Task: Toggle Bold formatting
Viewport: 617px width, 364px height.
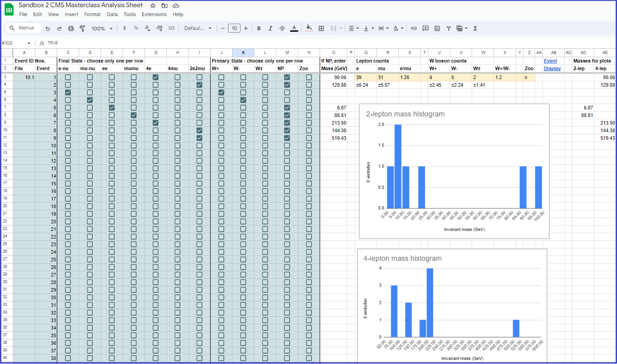Action: tap(259, 29)
